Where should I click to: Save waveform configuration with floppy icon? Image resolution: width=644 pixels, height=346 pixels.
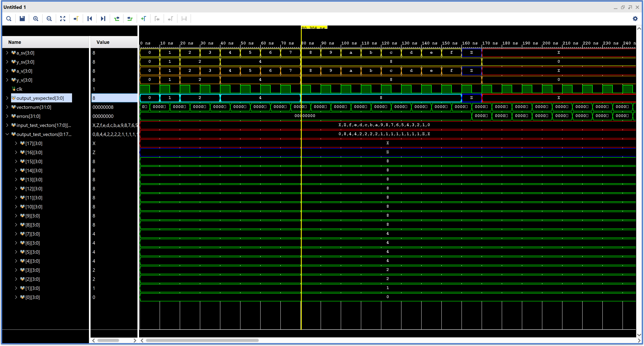tap(22, 19)
